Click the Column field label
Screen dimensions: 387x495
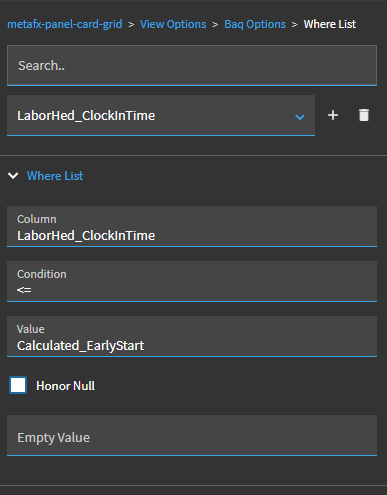tap(37, 219)
